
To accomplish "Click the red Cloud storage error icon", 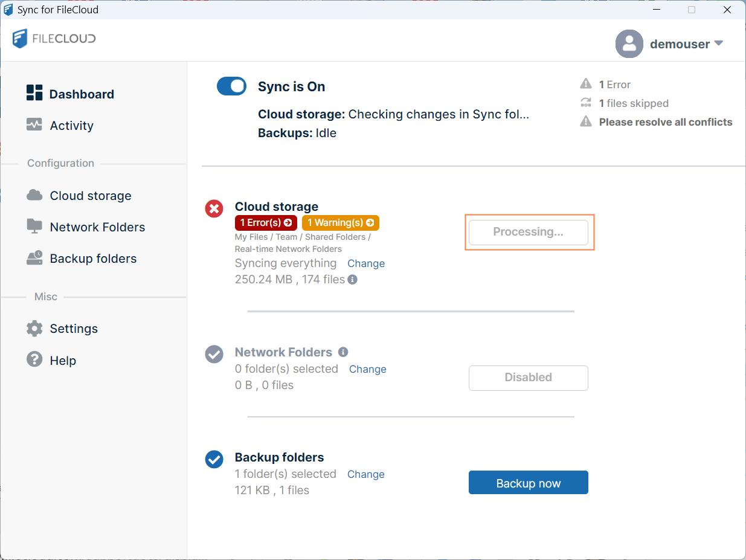I will coord(214,209).
